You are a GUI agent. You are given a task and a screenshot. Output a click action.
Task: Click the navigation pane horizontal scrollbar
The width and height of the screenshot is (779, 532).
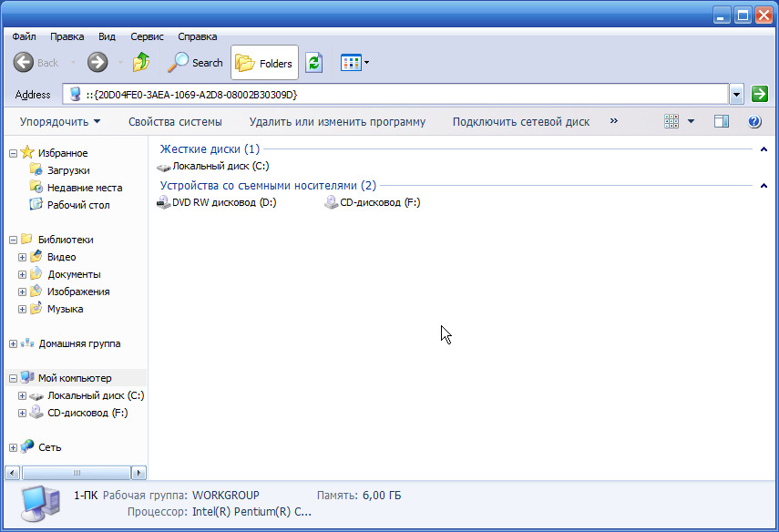76,473
